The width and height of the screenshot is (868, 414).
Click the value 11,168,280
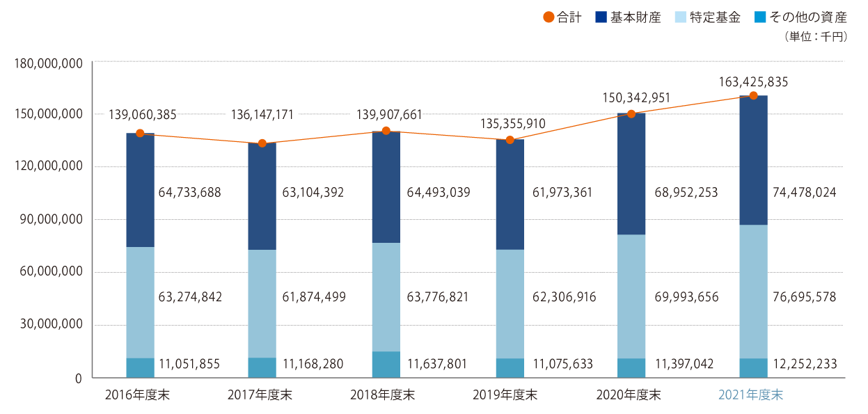[313, 364]
